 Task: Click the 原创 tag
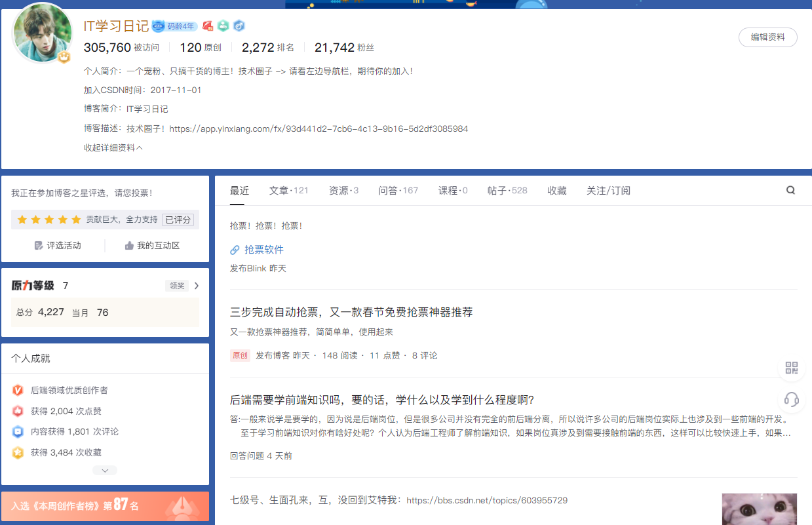(240, 355)
